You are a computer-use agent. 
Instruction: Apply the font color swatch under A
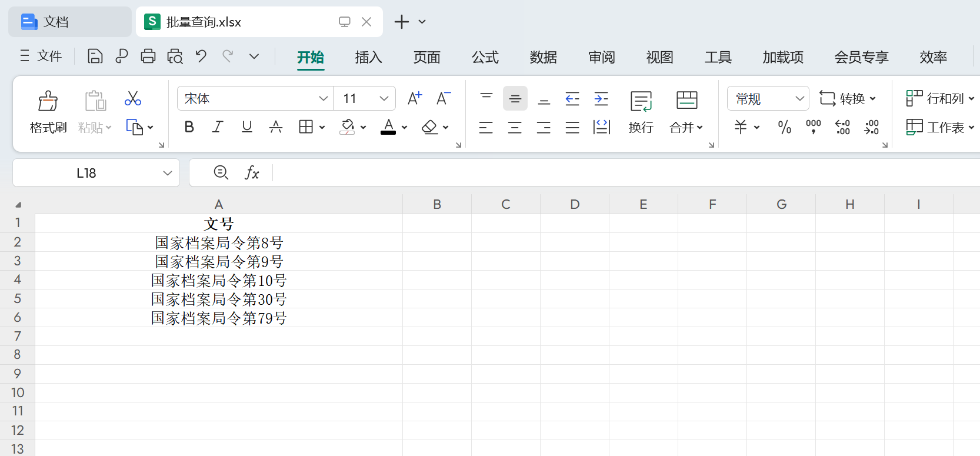[388, 127]
